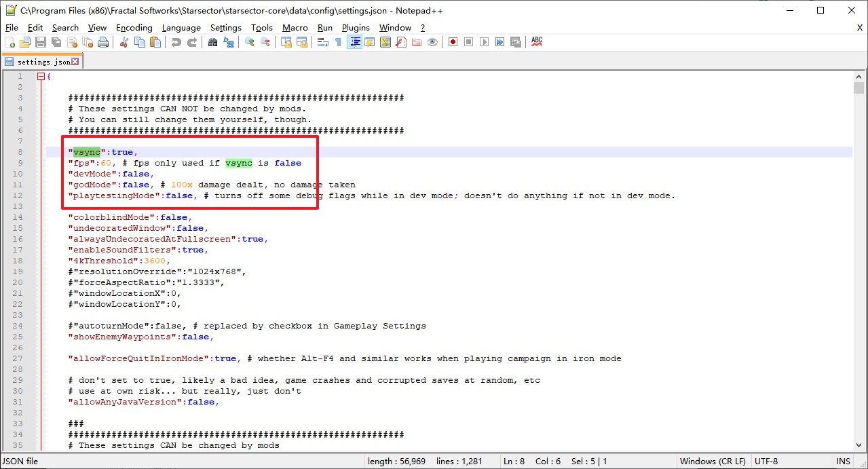Open the Plugins menu
This screenshot has width=868, height=469.
pos(356,28)
